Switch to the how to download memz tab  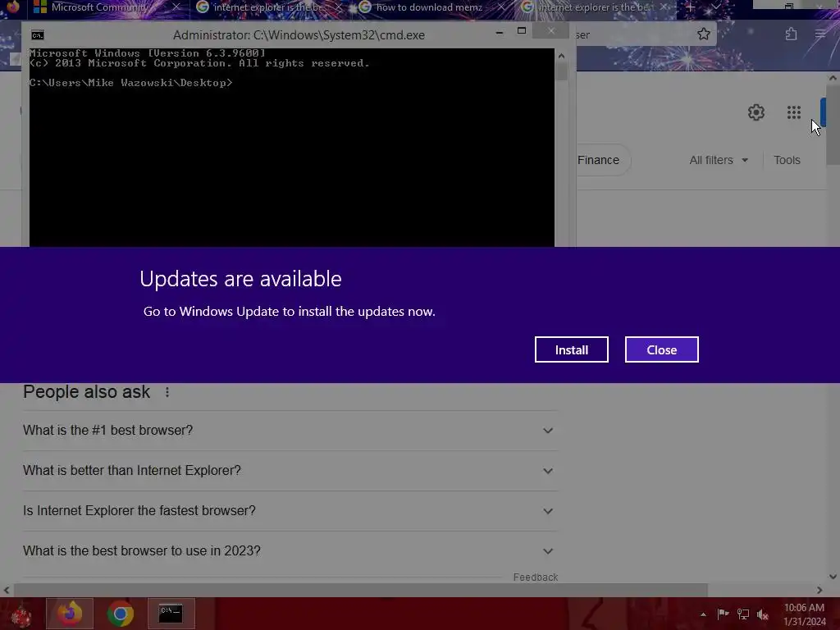coord(428,7)
